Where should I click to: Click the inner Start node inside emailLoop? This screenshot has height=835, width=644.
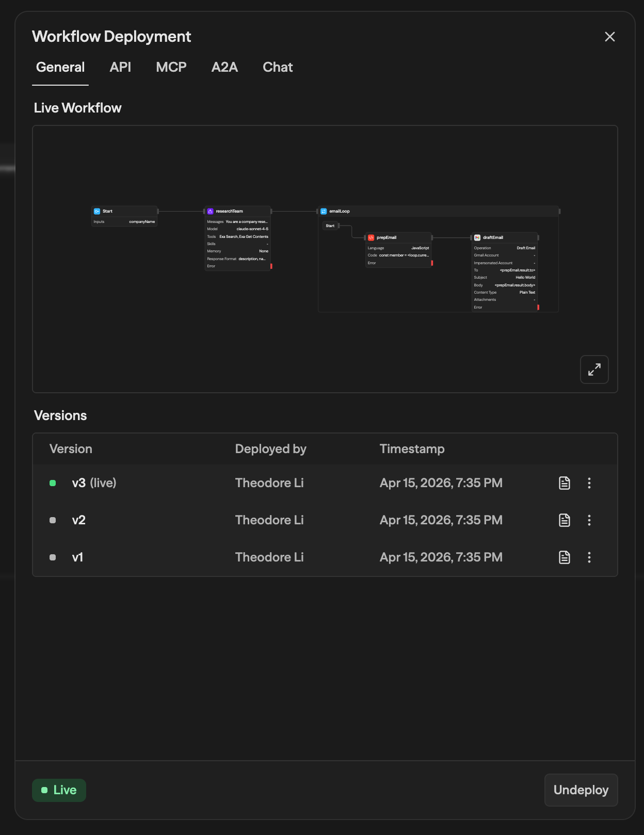(330, 226)
